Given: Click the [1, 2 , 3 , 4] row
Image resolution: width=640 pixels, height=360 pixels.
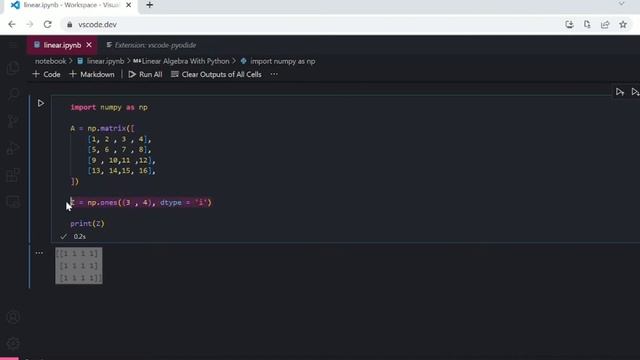Looking at the screenshot, I should coord(119,139).
